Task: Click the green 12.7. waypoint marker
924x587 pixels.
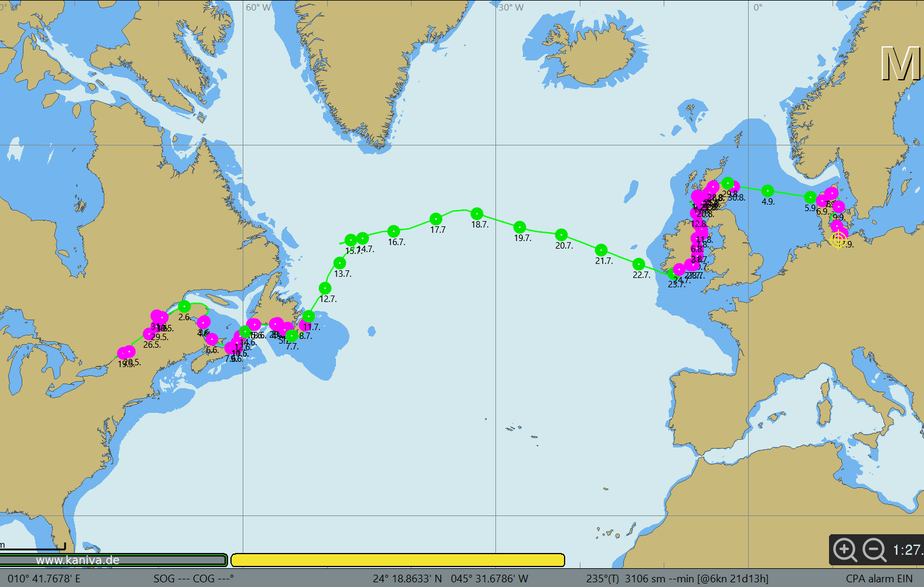Action: tap(325, 288)
